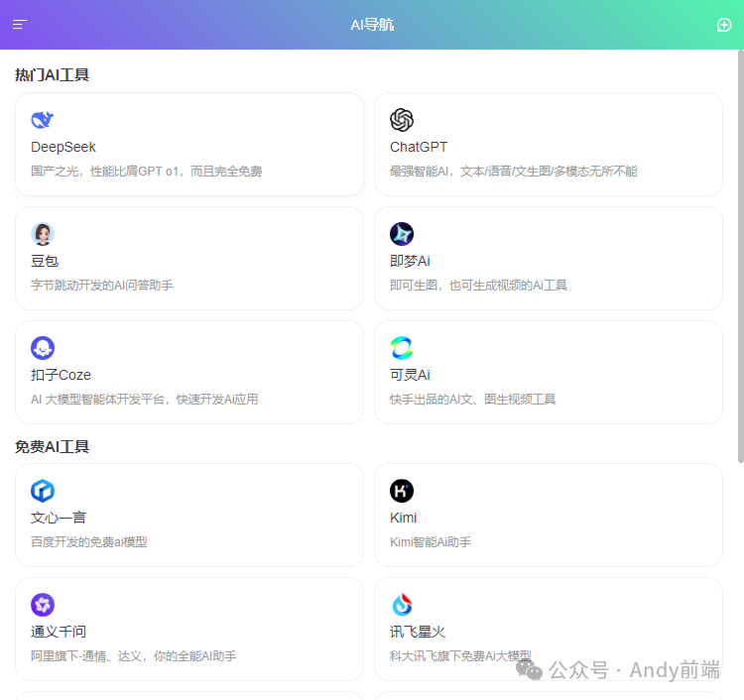744x700 pixels.
Task: Click description '快手出品的AI文、图生视频工具'
Action: tap(472, 400)
